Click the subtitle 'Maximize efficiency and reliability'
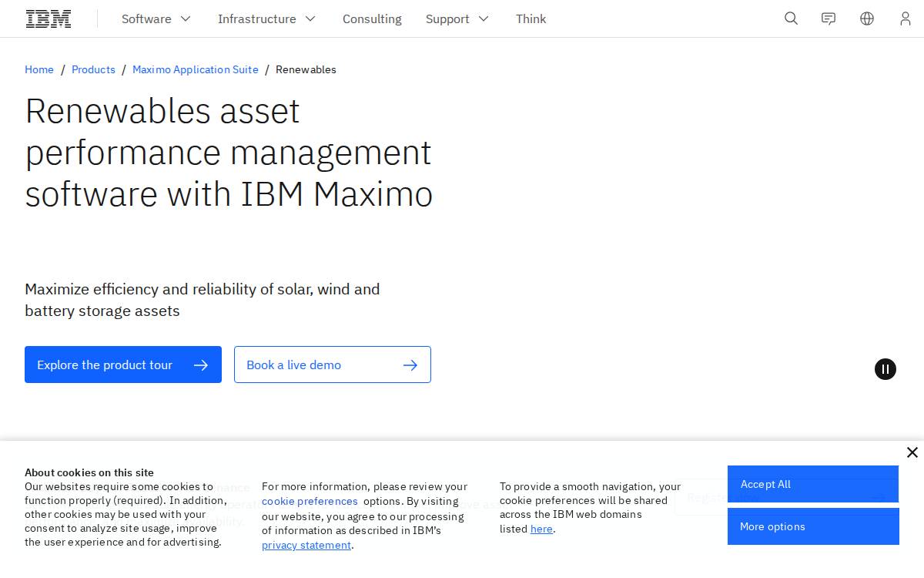Viewport: 924px width, 578px height. point(203,300)
